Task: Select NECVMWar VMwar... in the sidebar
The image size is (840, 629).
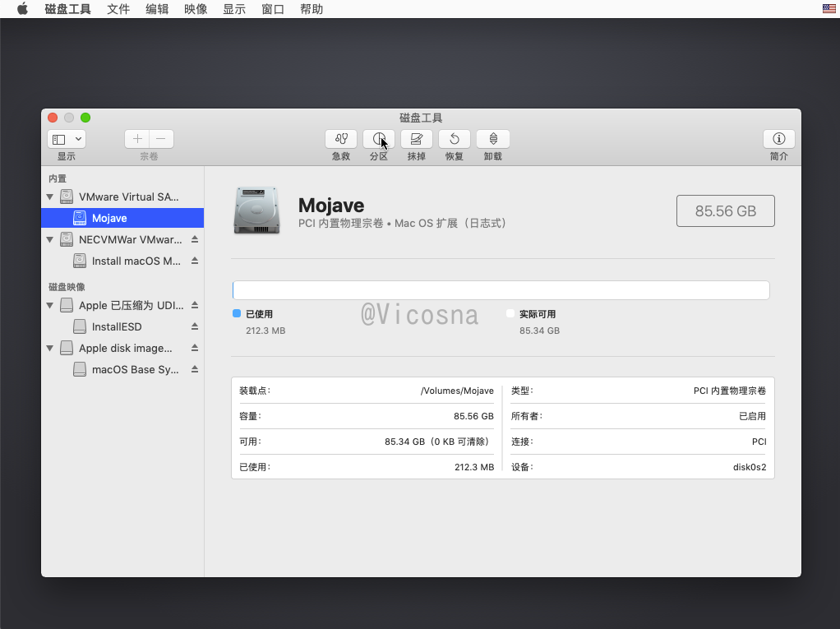Action: click(122, 239)
